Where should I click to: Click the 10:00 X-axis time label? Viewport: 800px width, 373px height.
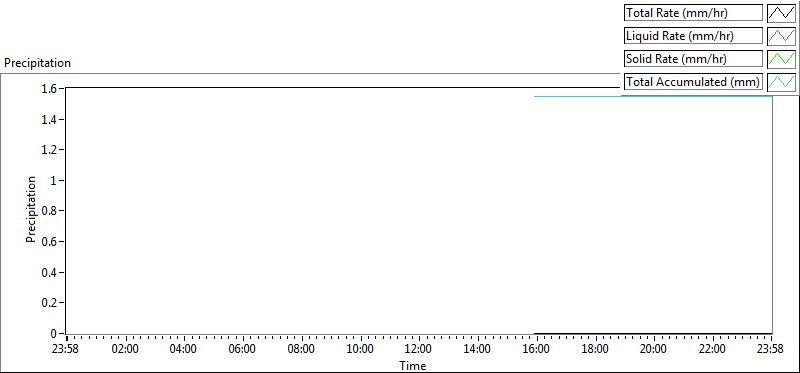point(360,350)
